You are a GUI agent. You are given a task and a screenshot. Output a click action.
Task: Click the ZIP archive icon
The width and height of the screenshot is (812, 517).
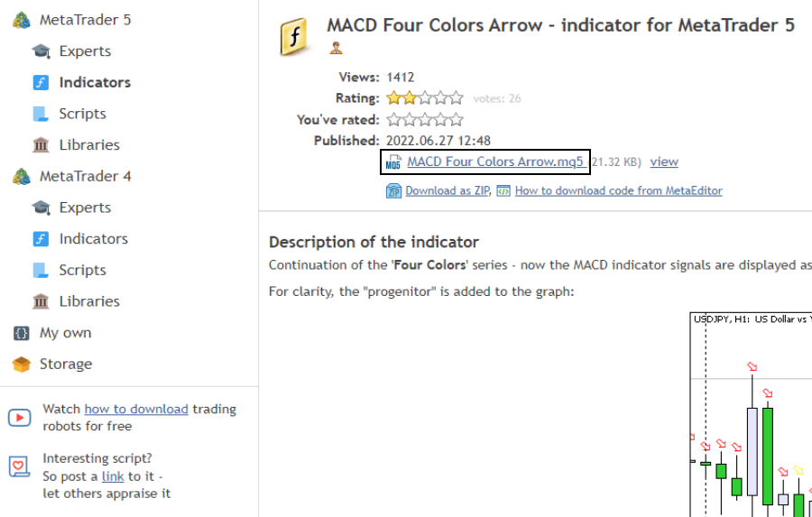pyautogui.click(x=393, y=190)
